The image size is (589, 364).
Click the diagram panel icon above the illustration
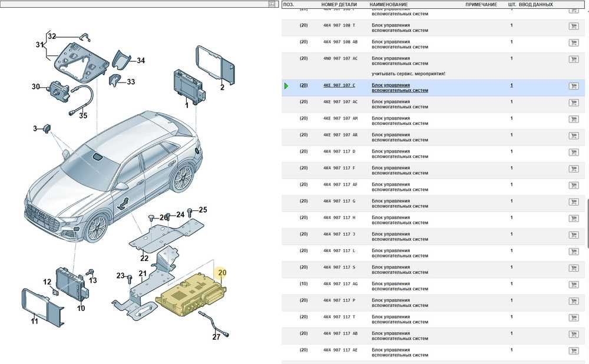[x=272, y=4]
